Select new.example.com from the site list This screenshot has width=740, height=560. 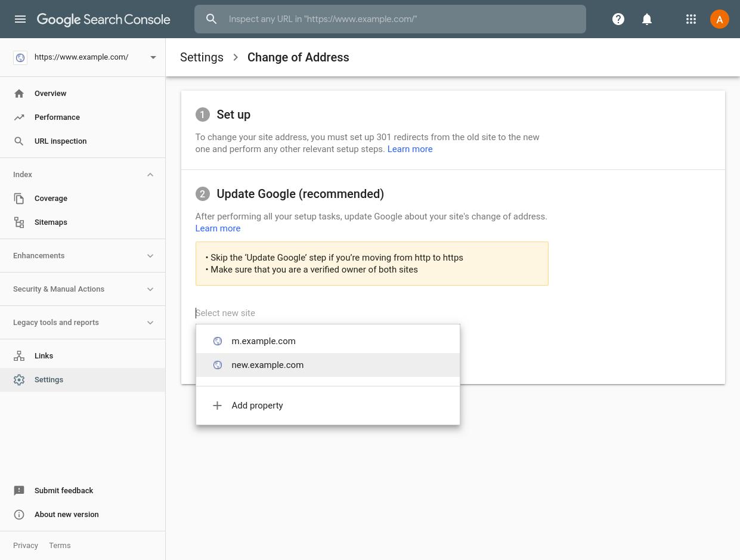tap(267, 364)
